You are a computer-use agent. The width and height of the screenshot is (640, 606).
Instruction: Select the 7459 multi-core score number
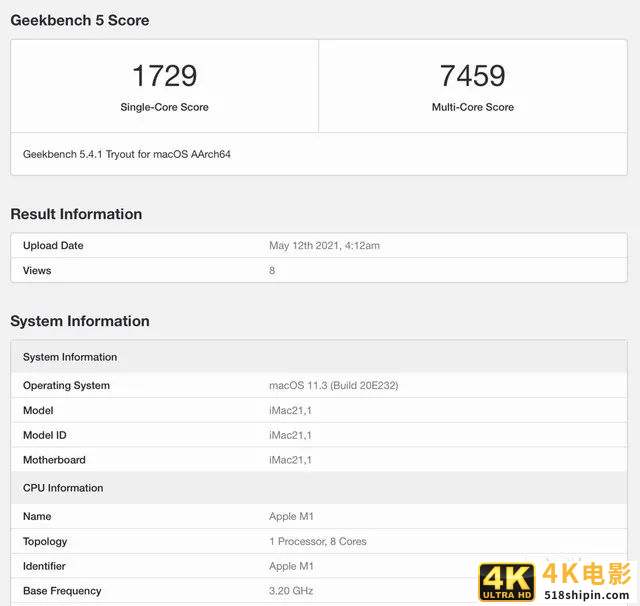point(472,76)
